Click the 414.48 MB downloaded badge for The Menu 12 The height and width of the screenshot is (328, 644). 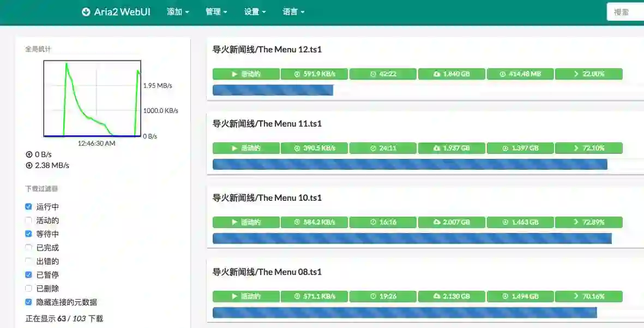pyautogui.click(x=520, y=74)
